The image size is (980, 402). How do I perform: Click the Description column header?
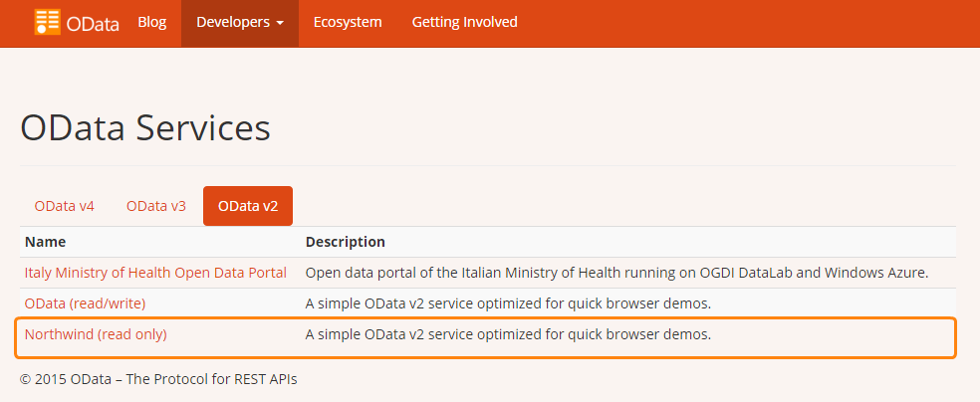(x=345, y=242)
